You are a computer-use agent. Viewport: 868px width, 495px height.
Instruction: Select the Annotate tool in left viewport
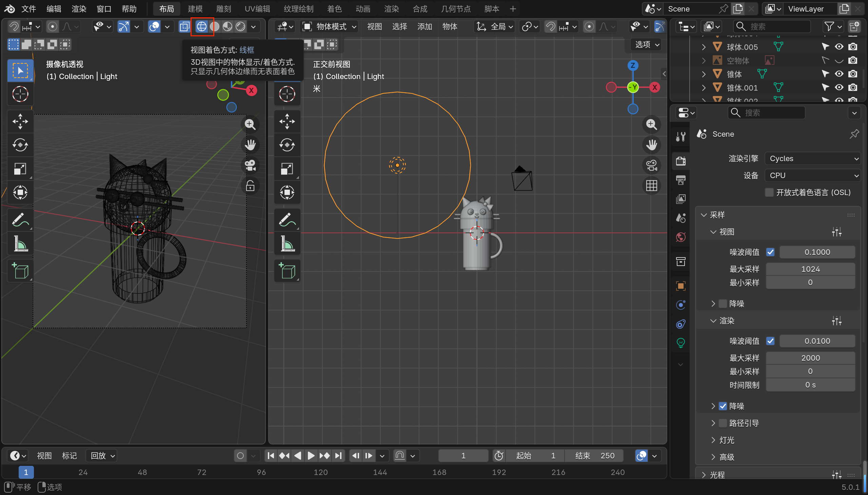20,220
